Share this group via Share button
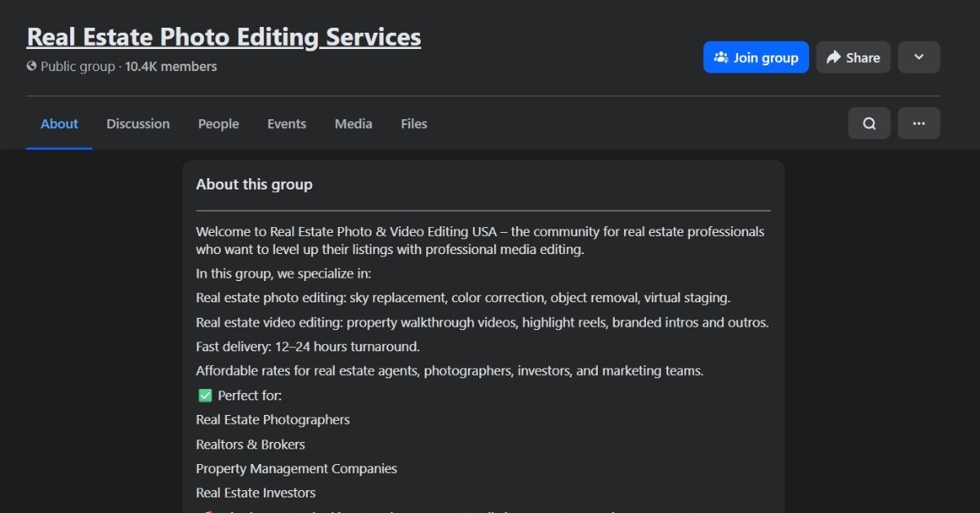 [x=853, y=57]
